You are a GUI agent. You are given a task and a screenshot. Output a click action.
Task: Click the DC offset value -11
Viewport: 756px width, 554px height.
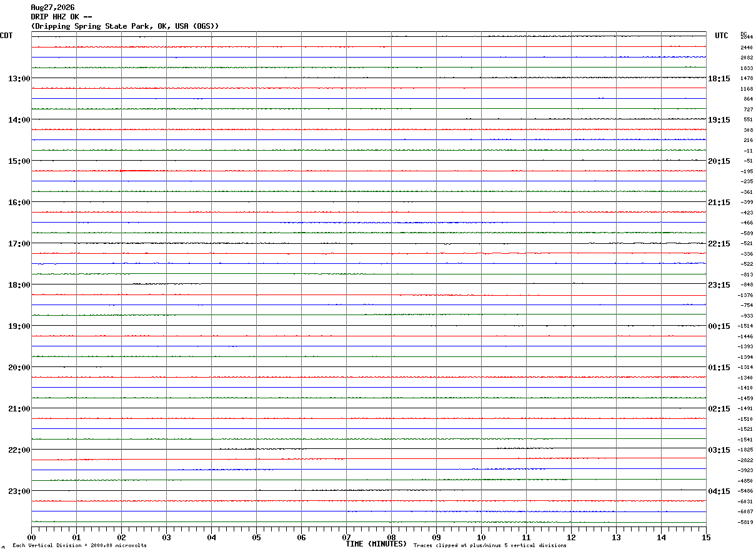click(x=748, y=151)
